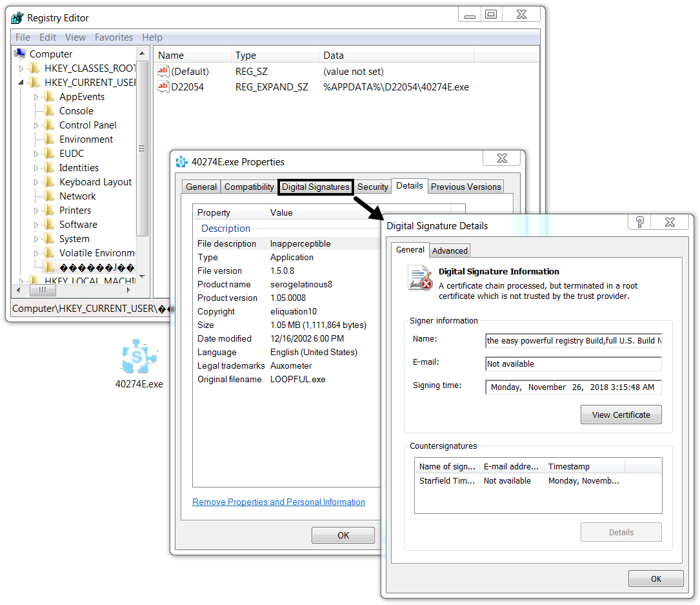Click OK in 40274E.exe Properties
700x605 pixels.
point(343,535)
